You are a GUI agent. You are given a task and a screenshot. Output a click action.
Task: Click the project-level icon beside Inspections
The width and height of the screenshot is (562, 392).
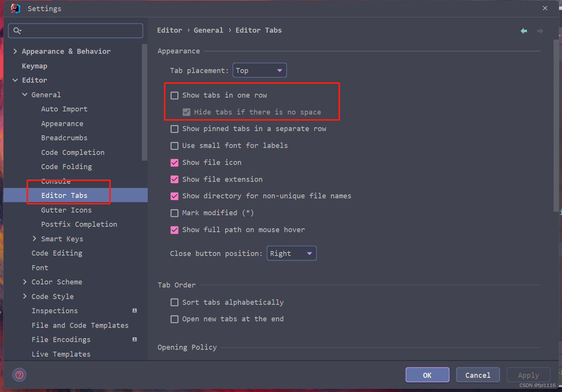[135, 311]
